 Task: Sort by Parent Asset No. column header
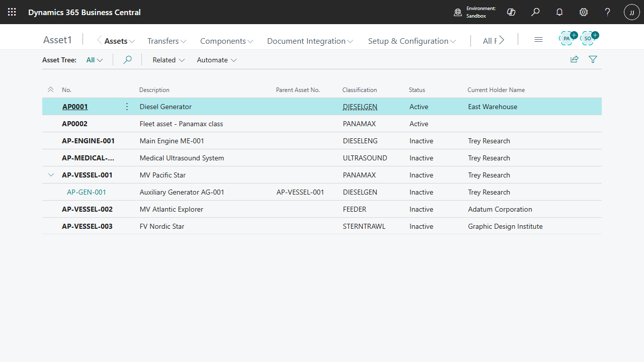298,90
